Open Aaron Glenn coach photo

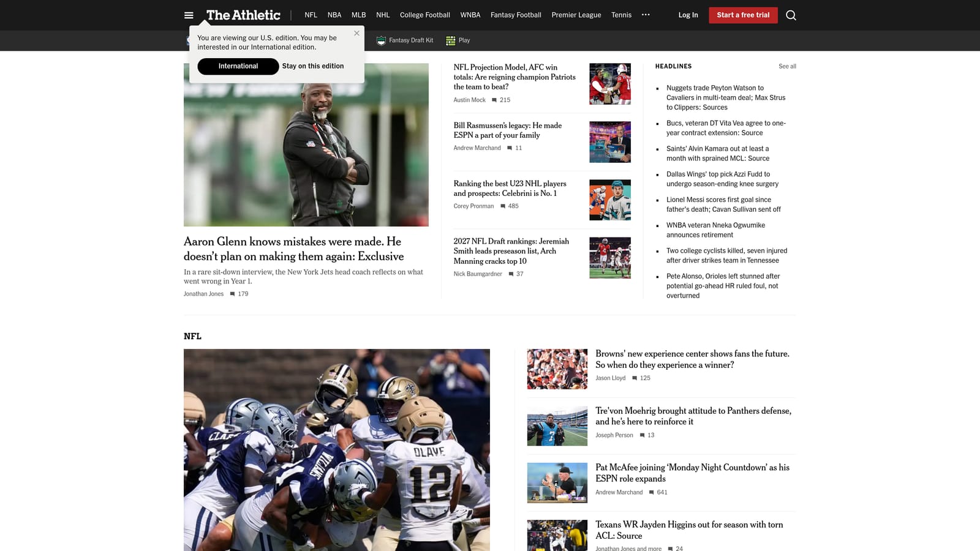tap(306, 145)
